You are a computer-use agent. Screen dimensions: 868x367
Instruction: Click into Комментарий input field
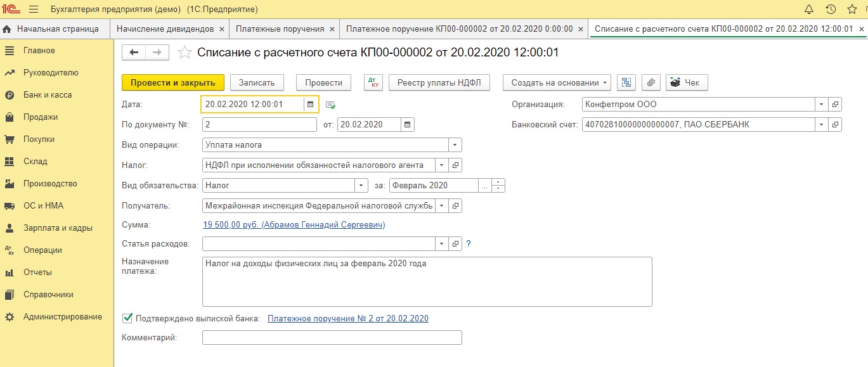(x=332, y=338)
